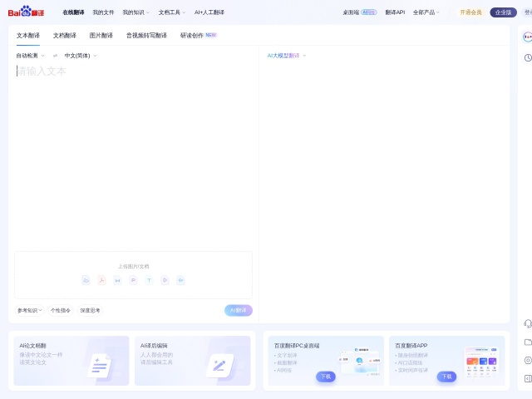The height and width of the screenshot is (399, 532).
Task: Expand 自动检测 source language dropdown
Action: 30,56
